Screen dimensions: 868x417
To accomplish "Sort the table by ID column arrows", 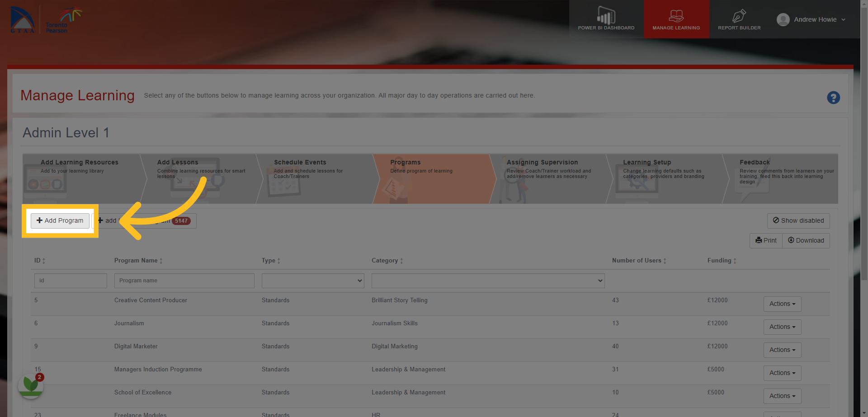I will (x=44, y=261).
